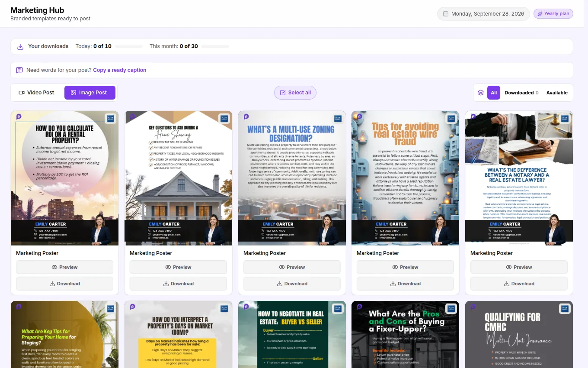Filter by Downloaded templates

coord(521,93)
